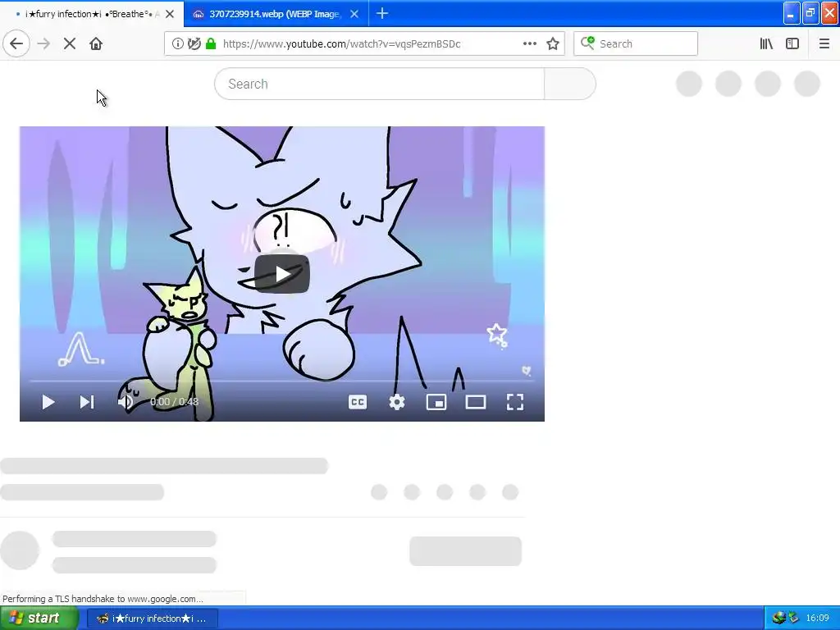Click the furry infection taskbar window button
The width and height of the screenshot is (840, 630).
pos(152,619)
